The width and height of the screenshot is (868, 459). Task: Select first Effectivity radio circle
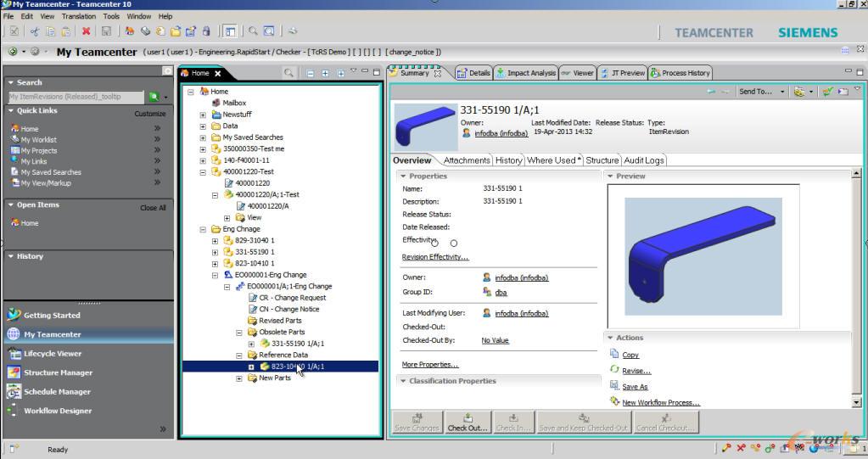(434, 243)
